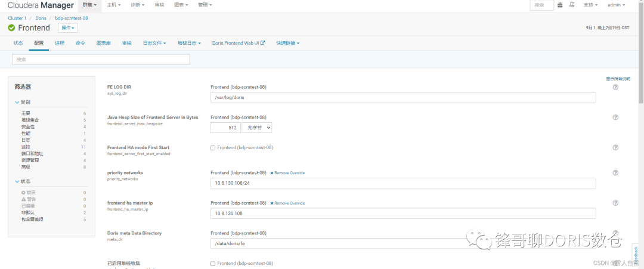Image resolution: width=644 pixels, height=269 pixels.
Task: Collapse the 类别 filter section
Action: [22, 102]
